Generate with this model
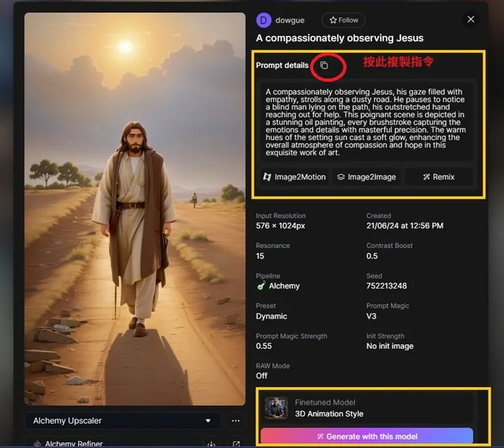 (366, 436)
